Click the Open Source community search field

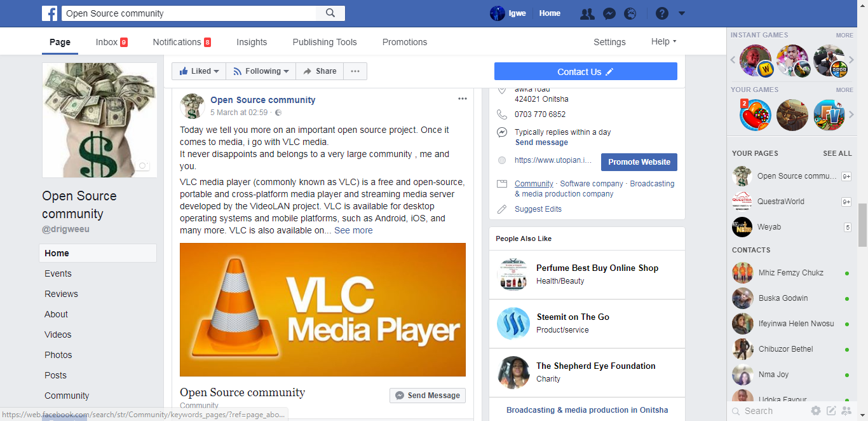click(x=189, y=13)
